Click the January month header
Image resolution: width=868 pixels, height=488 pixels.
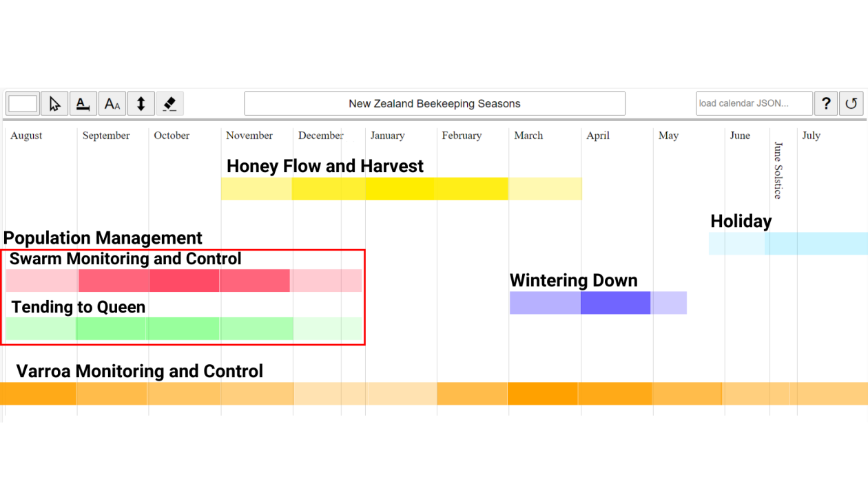[x=387, y=136]
